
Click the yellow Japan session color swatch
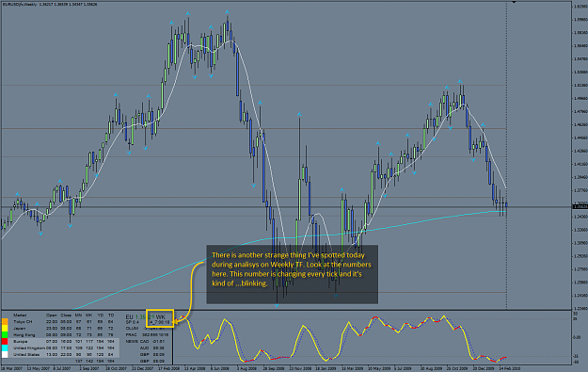(5, 328)
